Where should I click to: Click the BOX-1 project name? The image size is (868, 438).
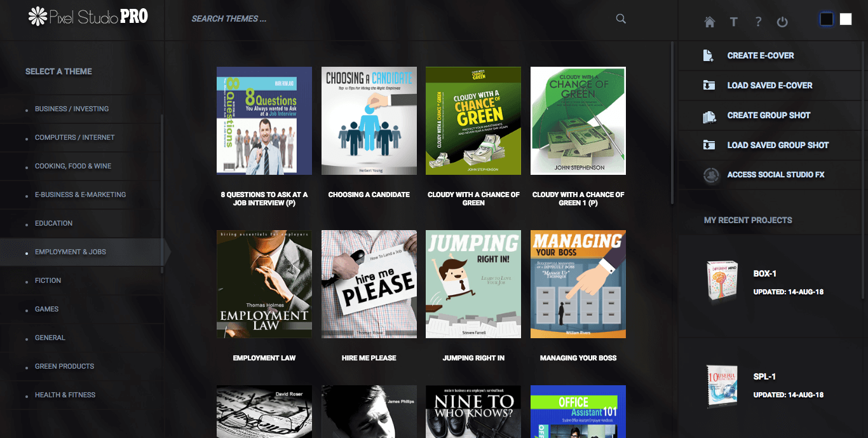pos(765,274)
